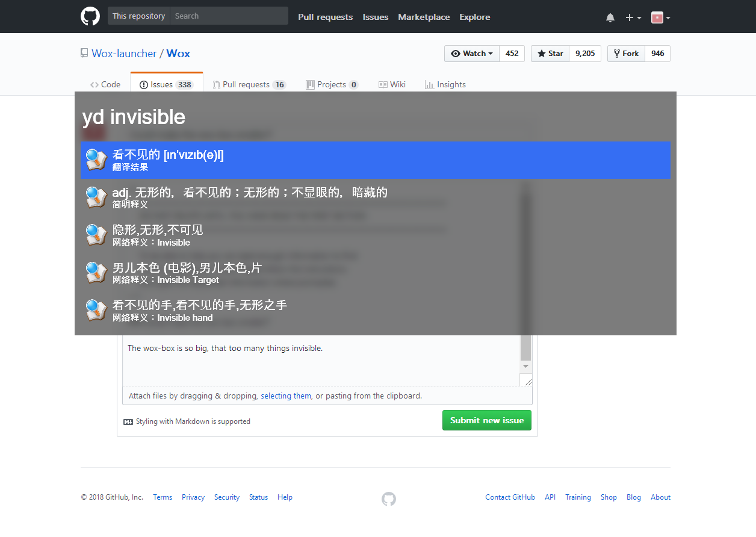Click dictionary icon of 翻译结果 result
Viewport: 756px width, 537px height.
(x=96, y=160)
